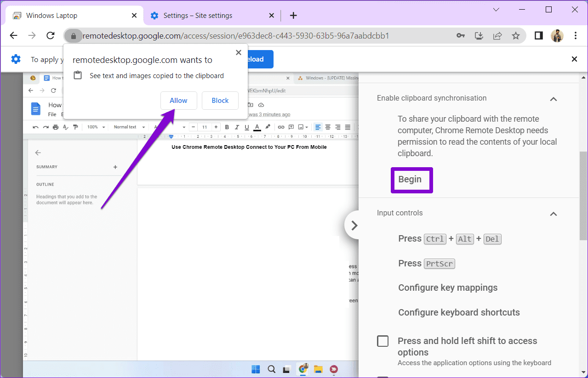
Task: Select the paint format tool
Action: click(75, 127)
